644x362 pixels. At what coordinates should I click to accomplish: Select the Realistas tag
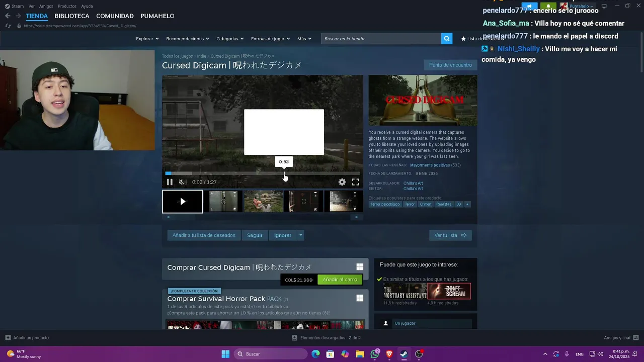point(444,204)
